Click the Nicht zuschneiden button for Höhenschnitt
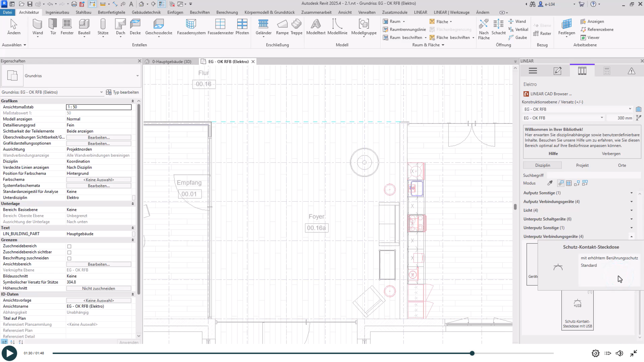Image resolution: width=644 pixels, height=362 pixels. click(x=99, y=289)
